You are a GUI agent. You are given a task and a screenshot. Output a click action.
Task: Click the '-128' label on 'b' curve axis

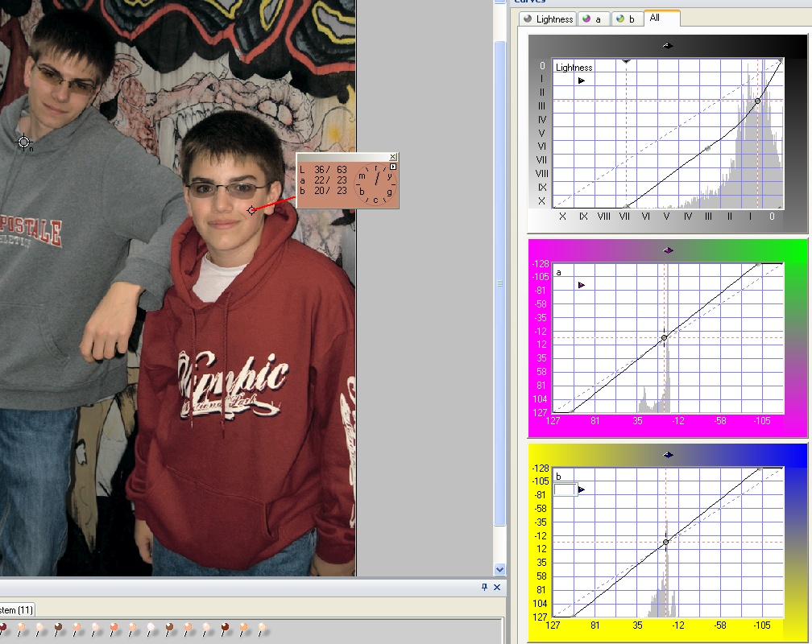(x=540, y=469)
